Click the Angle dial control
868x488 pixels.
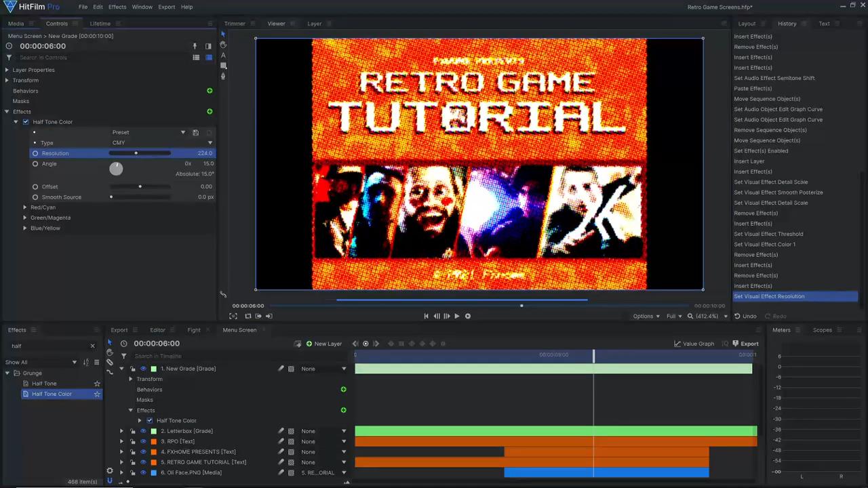click(x=116, y=169)
